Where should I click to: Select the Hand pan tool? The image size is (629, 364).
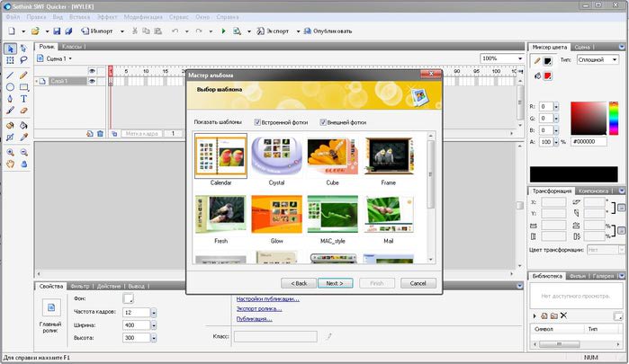pos(11,164)
